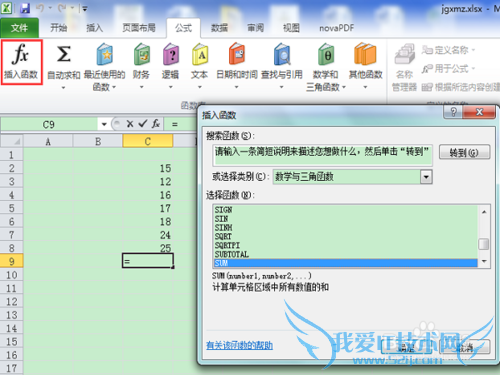
Task: Open Date & Time (日期和时间) functions icon
Action: click(237, 54)
